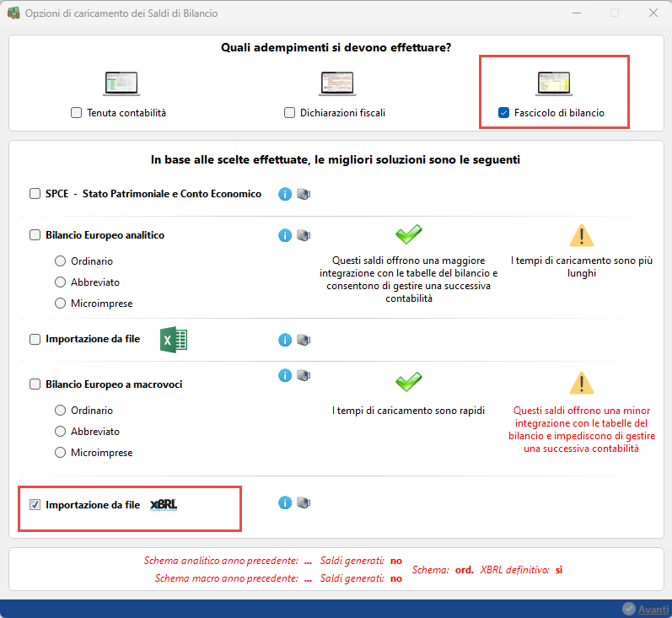Click 'XBRL definitivo' status label

pos(514,570)
